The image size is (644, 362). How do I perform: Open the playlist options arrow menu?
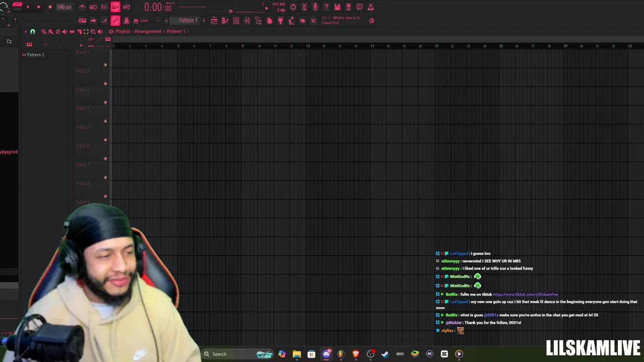26,32
